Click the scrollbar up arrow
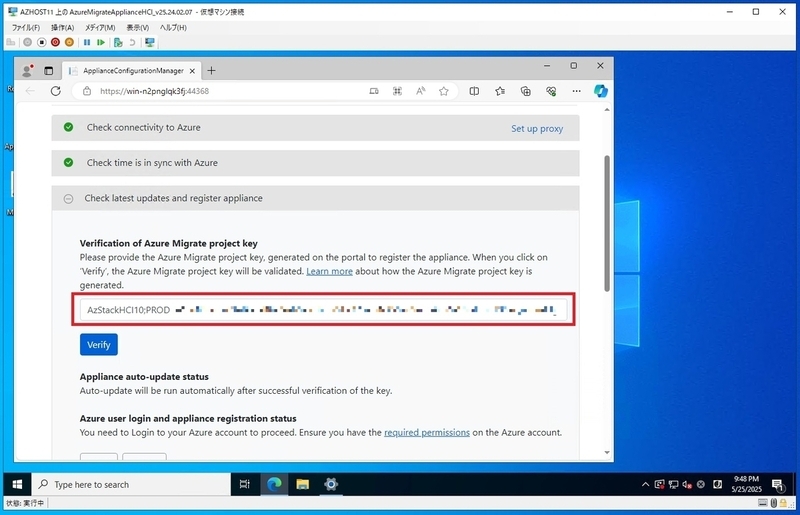Image resolution: width=800 pixels, height=515 pixels. pos(607,110)
